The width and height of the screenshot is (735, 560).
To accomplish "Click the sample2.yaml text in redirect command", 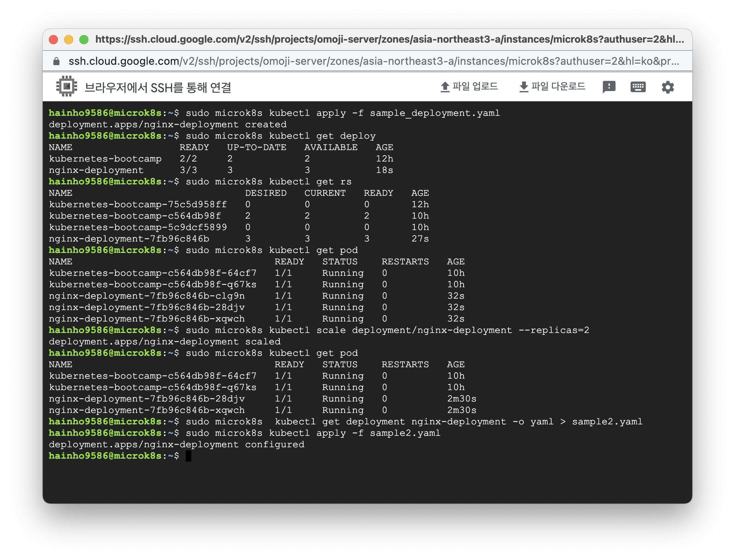I will (607, 422).
